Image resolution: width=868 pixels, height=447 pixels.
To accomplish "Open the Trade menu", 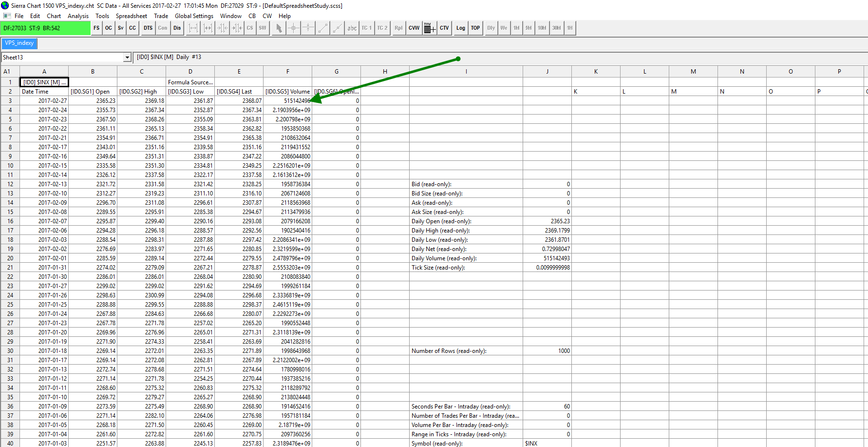I will pyautogui.click(x=161, y=16).
